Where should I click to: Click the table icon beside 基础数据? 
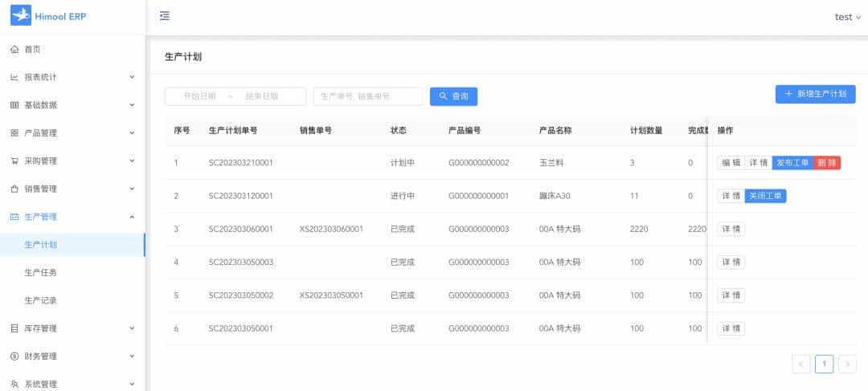point(14,105)
